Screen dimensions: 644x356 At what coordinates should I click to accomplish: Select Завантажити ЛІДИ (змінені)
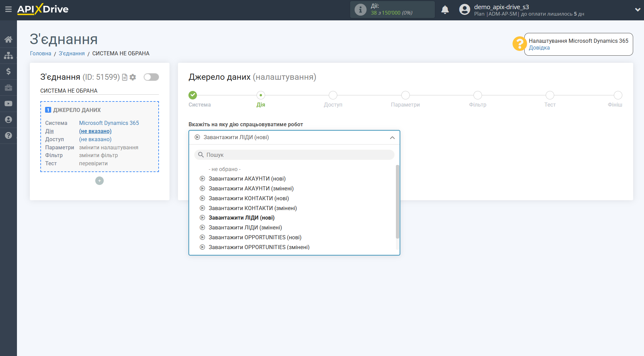(x=245, y=227)
